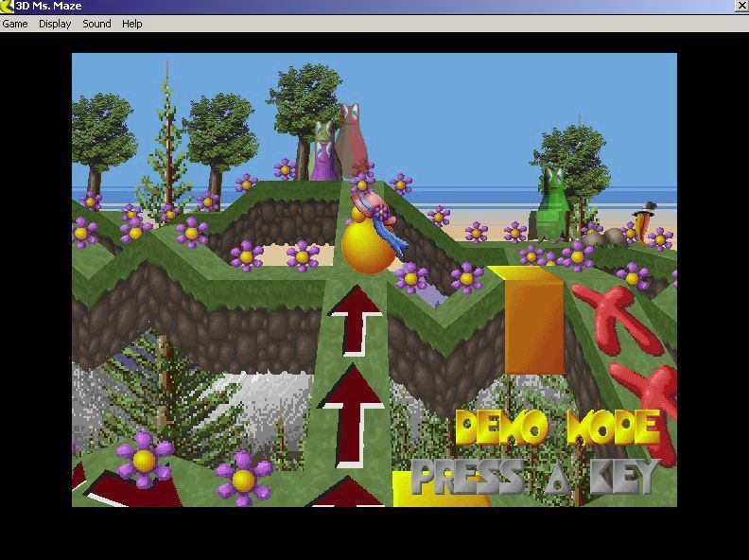
Task: Click the large purple flower under the pine tree
Action: tap(144, 460)
